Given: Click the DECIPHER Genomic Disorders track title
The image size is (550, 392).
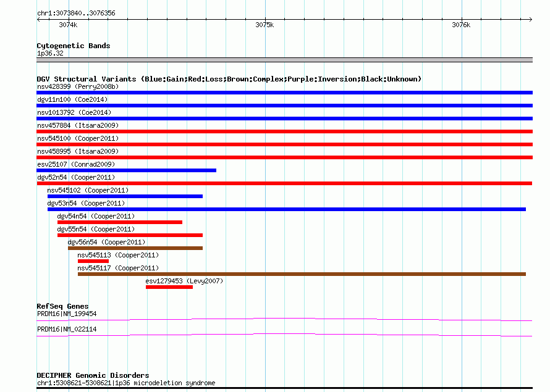Looking at the screenshot, I should tap(93, 375).
